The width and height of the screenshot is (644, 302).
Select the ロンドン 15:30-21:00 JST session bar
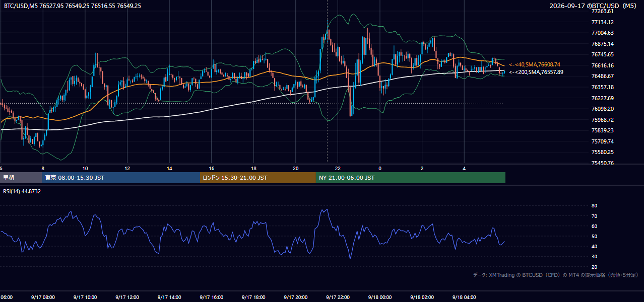pos(258,178)
